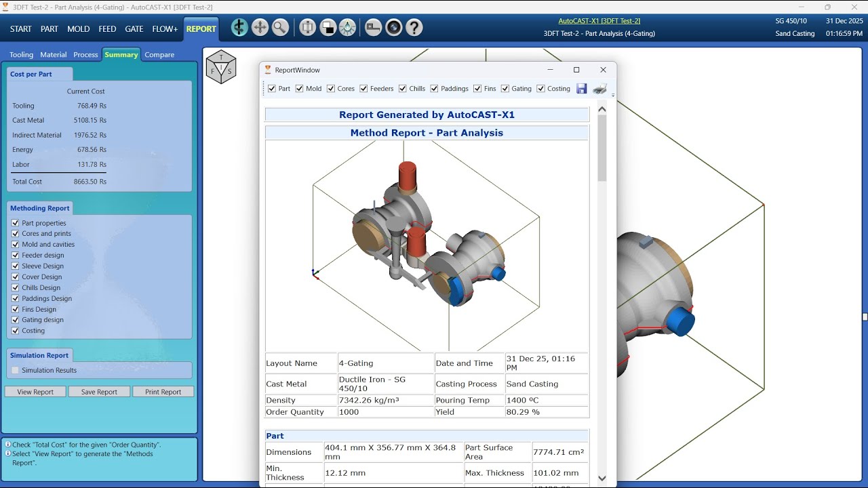Toggle the Gating checkbox in ReportWindow
The height and width of the screenshot is (488, 868).
(x=505, y=89)
